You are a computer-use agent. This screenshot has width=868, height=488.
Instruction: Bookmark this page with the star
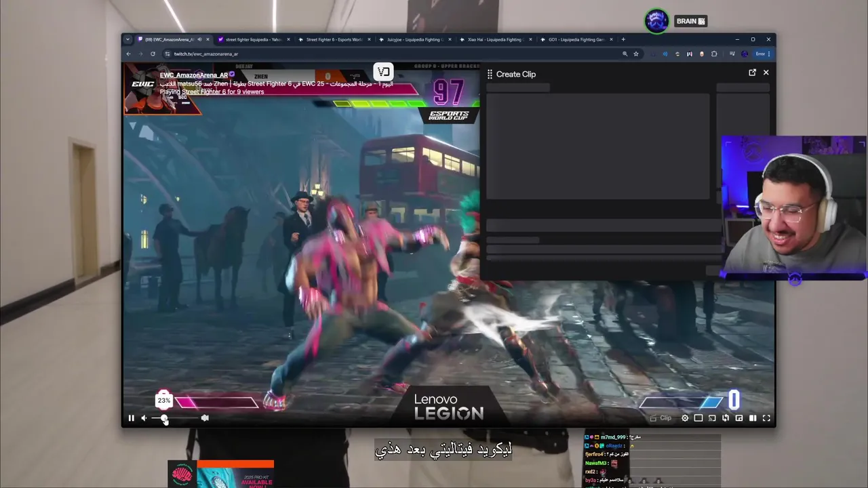(636, 54)
